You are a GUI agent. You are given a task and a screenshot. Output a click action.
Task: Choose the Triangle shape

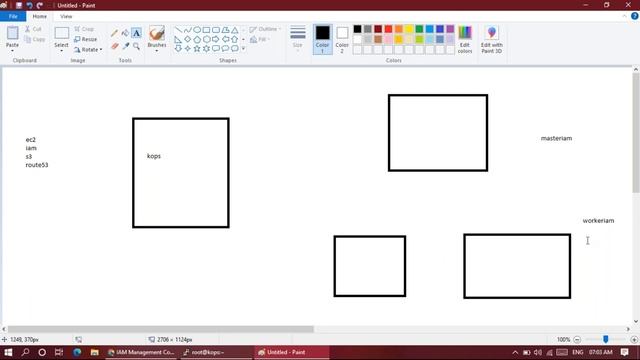pyautogui.click(x=235, y=30)
